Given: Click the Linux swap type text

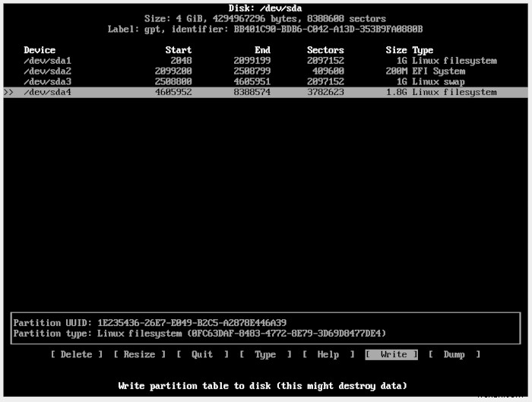Looking at the screenshot, I should [x=439, y=82].
